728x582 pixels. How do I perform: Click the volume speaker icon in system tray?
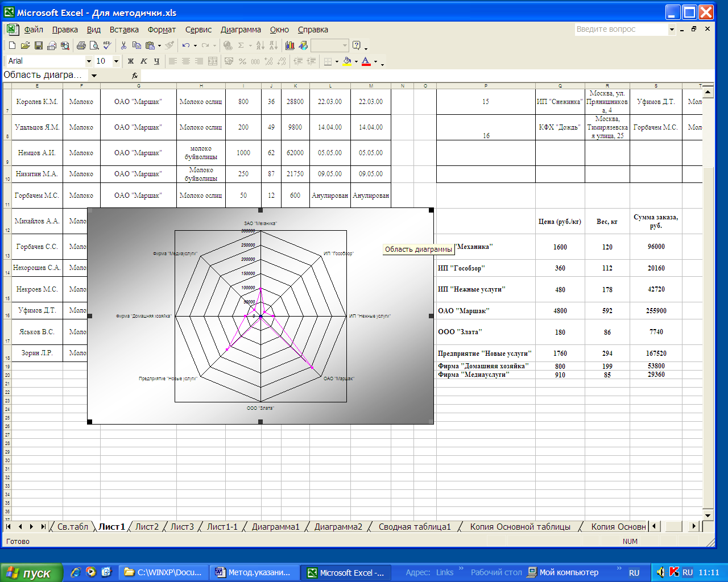tap(660, 572)
